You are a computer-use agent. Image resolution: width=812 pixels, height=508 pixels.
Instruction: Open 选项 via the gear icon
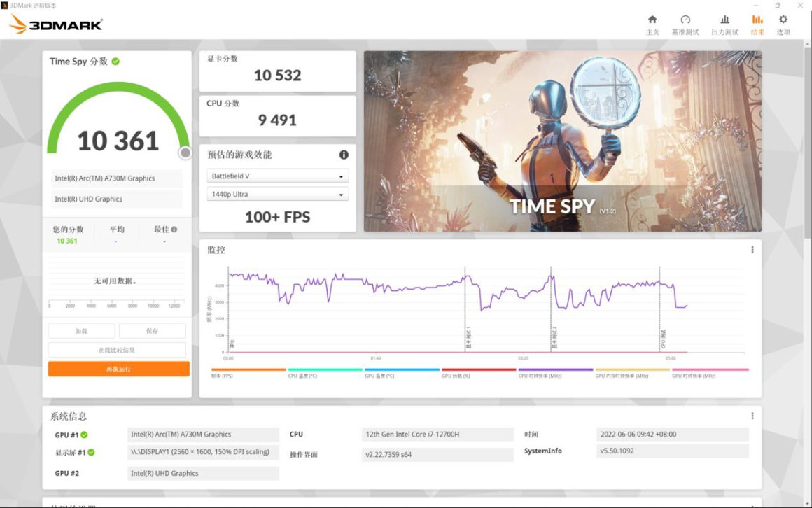coord(783,20)
